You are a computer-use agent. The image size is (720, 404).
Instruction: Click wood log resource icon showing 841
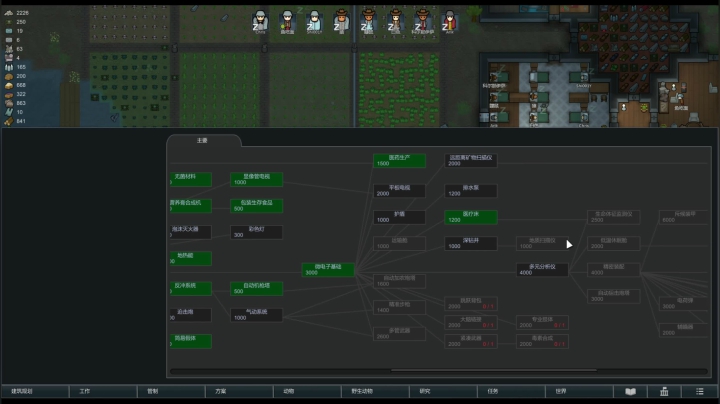(9, 121)
